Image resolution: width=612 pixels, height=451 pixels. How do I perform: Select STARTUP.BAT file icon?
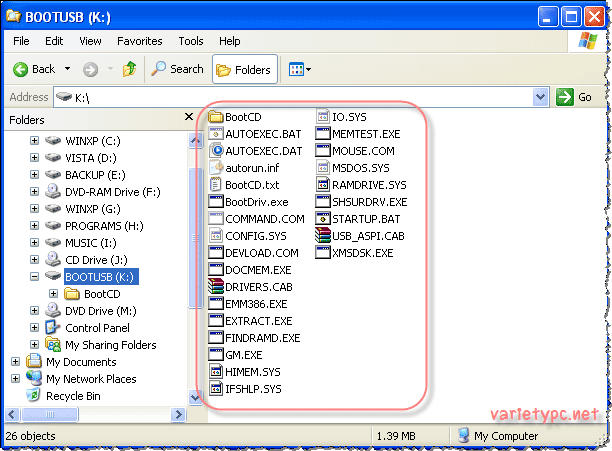pyautogui.click(x=322, y=218)
